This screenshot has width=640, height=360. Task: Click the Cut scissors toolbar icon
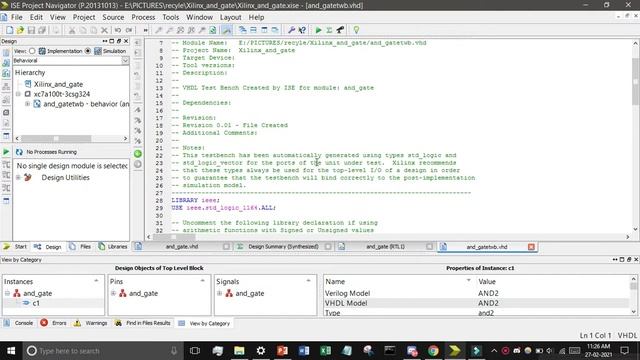point(72,30)
